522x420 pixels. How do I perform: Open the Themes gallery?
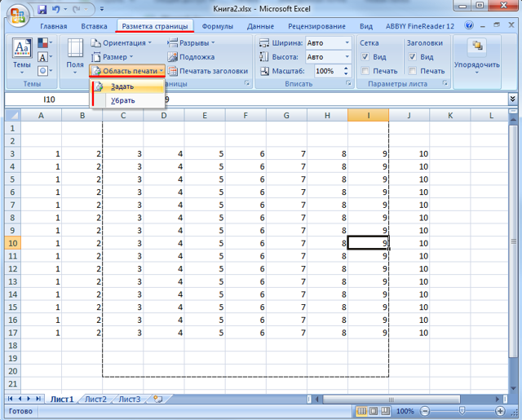point(22,56)
